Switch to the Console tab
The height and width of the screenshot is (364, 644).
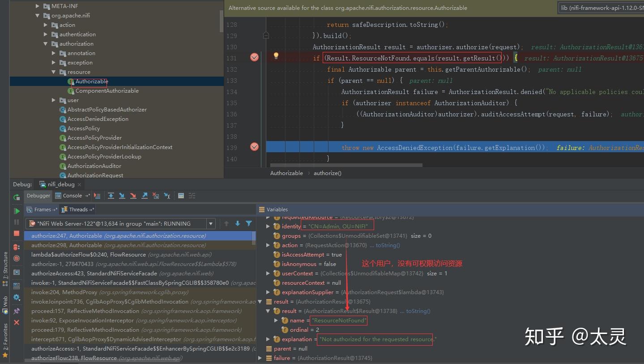click(72, 196)
